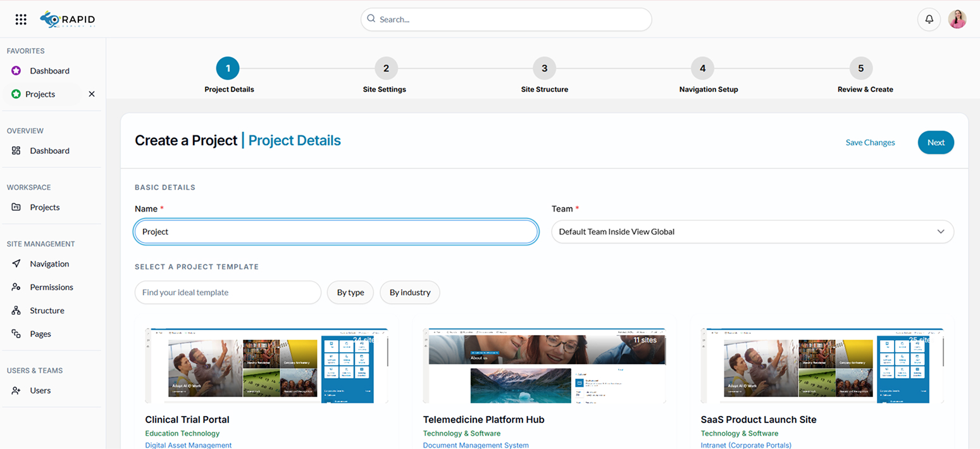Open the profile avatar menu
Screen dimensions: 980x449
tap(957, 19)
